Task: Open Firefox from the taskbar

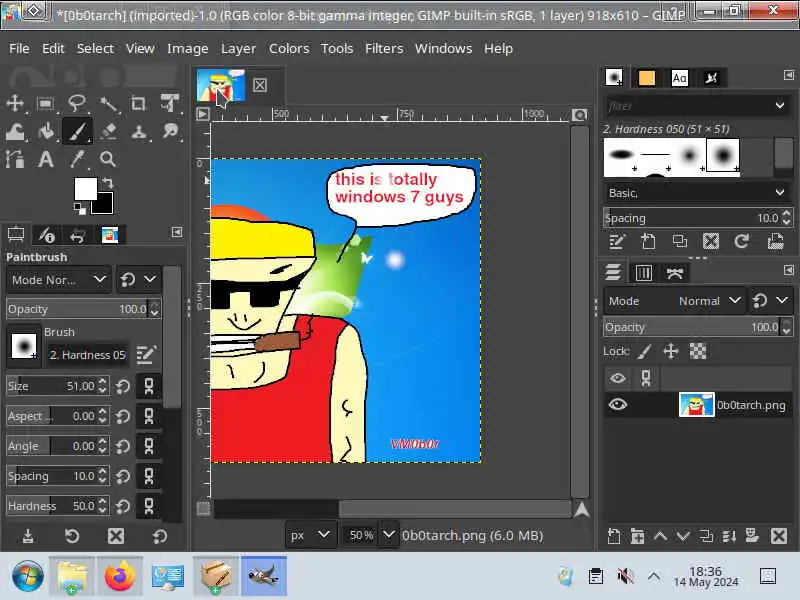Action: click(120, 577)
